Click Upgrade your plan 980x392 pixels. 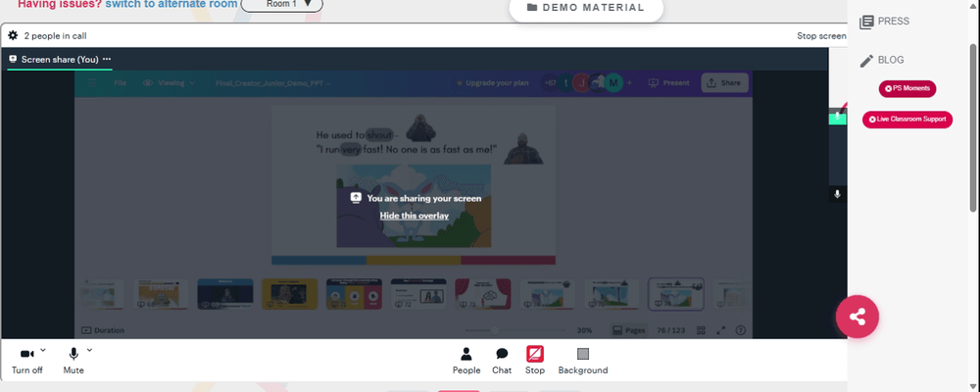point(493,82)
